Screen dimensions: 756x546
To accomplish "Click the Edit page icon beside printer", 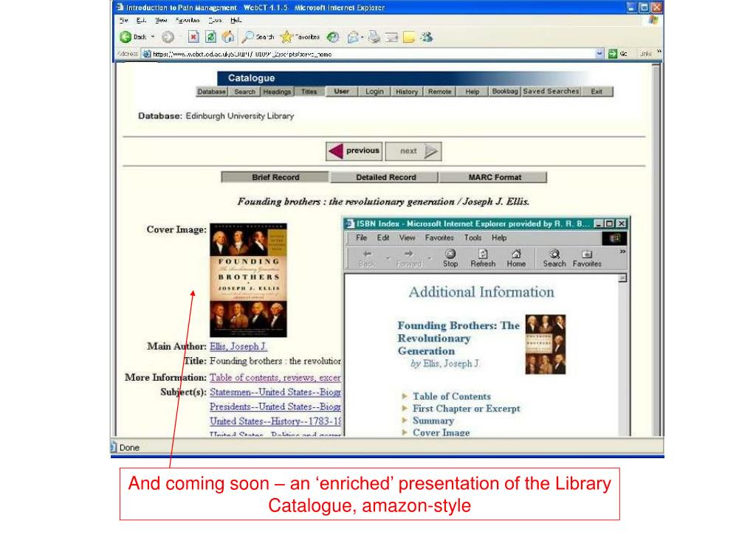I will pyautogui.click(x=391, y=37).
